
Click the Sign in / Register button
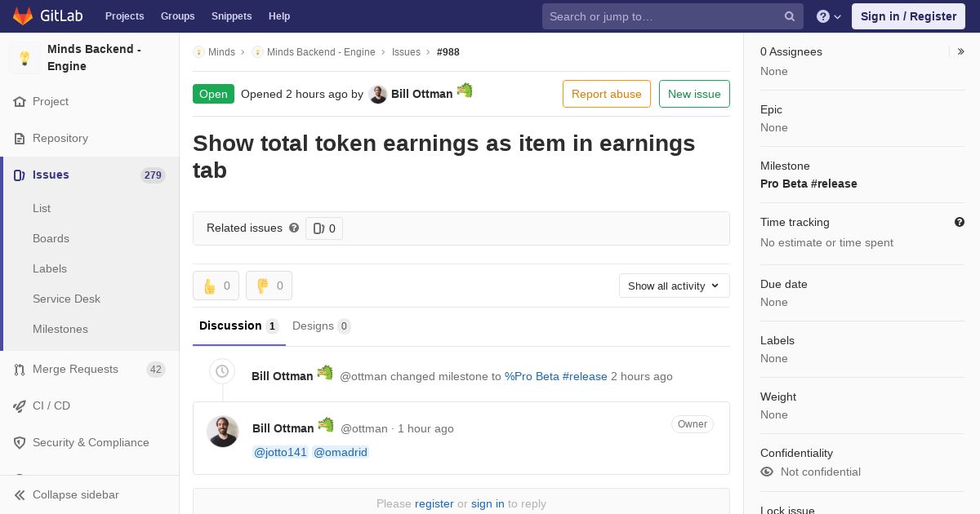908,16
